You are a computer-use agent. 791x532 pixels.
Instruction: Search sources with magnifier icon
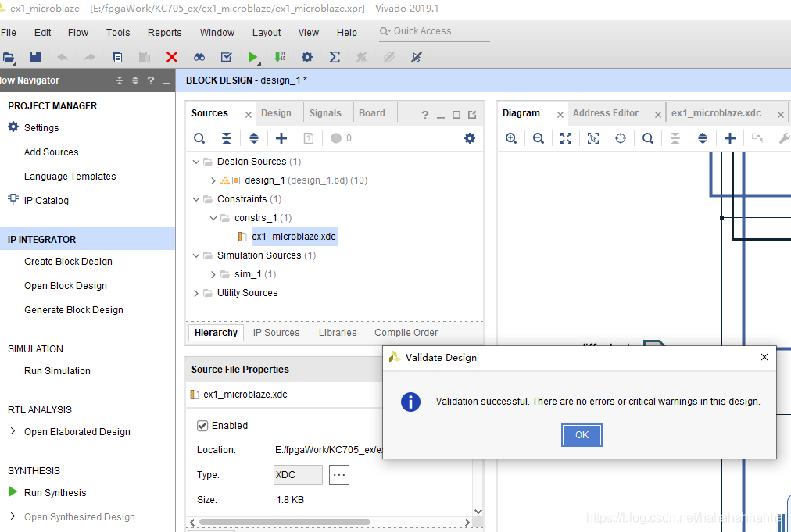coord(199,138)
